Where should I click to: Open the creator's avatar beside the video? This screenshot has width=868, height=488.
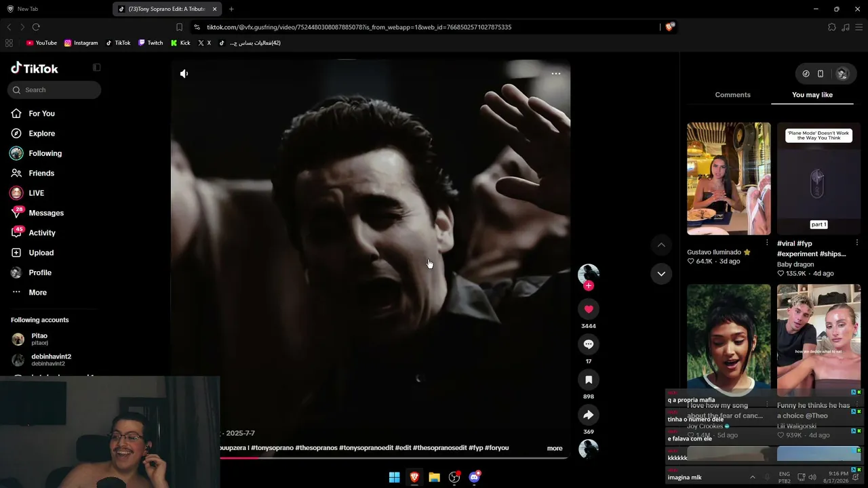pos(588,273)
